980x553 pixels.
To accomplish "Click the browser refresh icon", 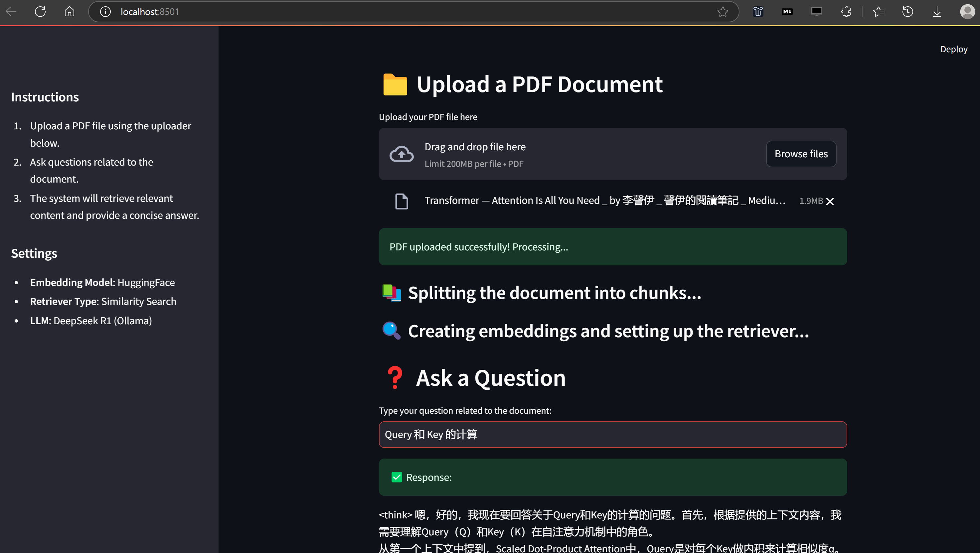I will pyautogui.click(x=40, y=11).
